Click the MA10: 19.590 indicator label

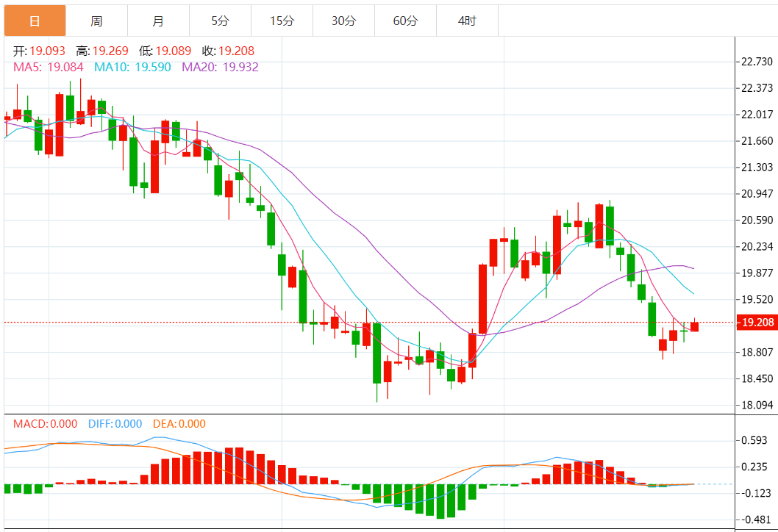click(x=132, y=67)
